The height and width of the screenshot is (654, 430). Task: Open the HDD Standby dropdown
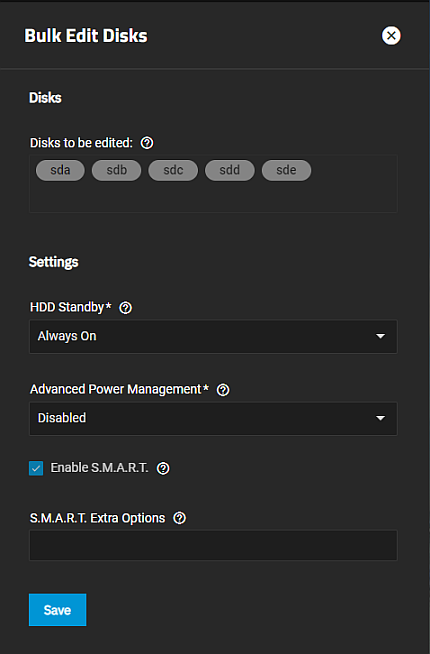(213, 337)
